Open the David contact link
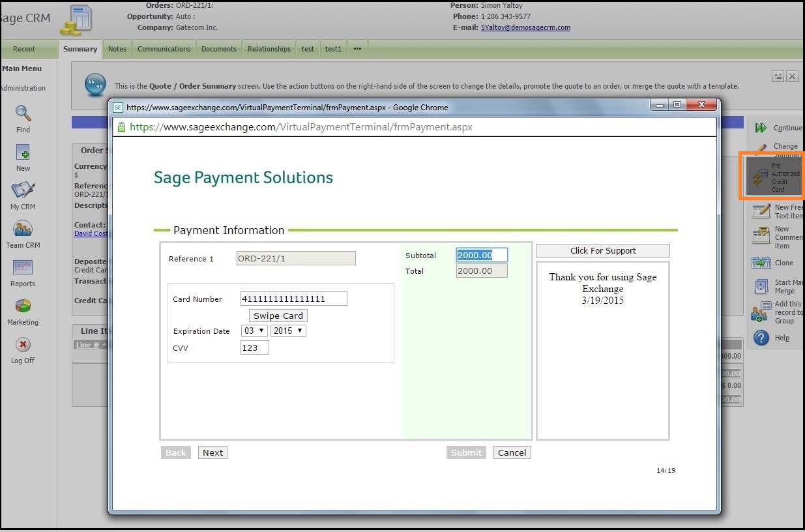This screenshot has height=532, width=805. tap(91, 233)
